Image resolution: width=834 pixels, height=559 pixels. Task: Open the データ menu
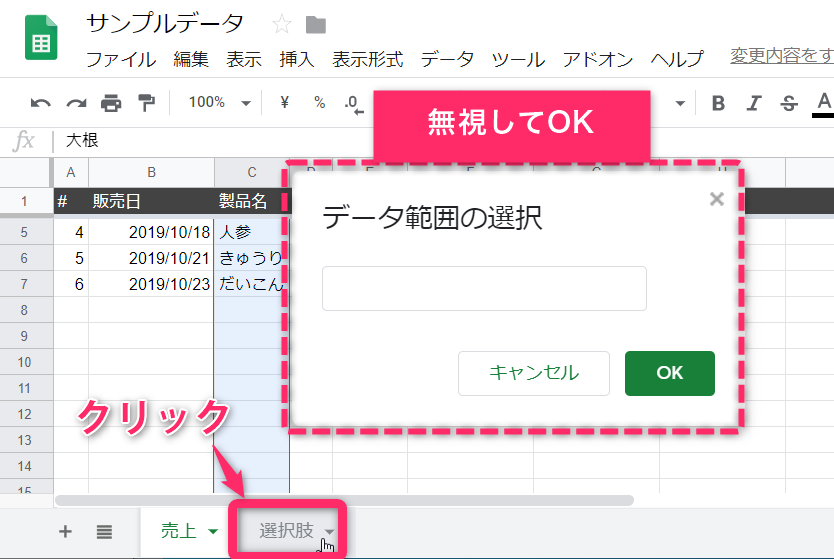(x=447, y=59)
